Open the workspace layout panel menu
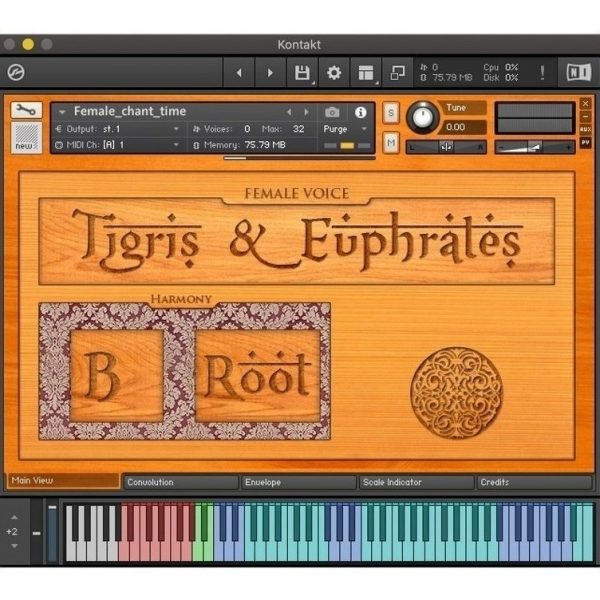This screenshot has width=600, height=600. (x=366, y=73)
